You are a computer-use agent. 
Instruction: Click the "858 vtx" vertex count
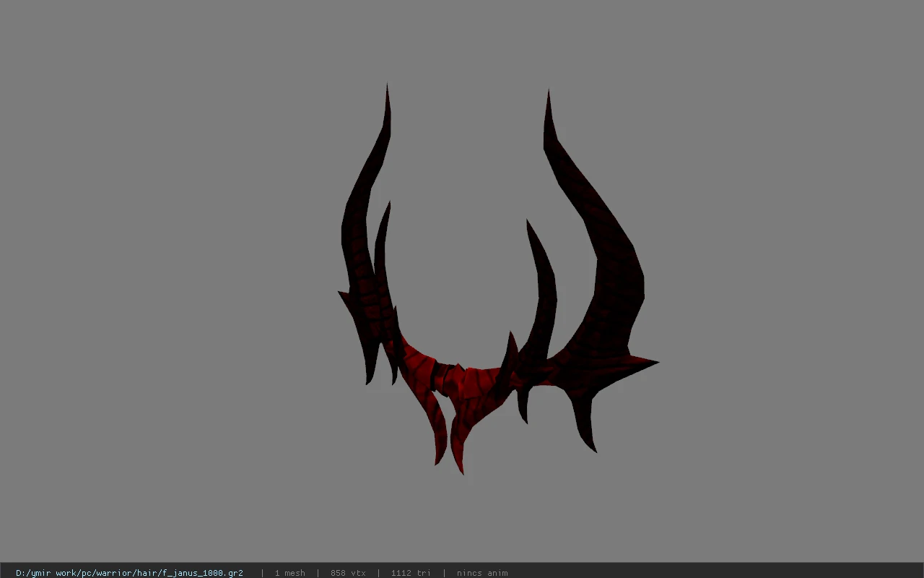click(348, 573)
